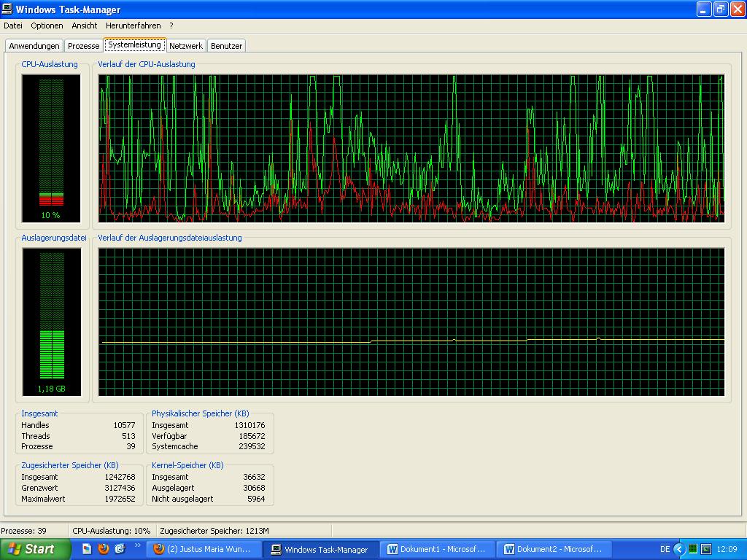Expand hidden tray icons with the arrow

pos(679,549)
